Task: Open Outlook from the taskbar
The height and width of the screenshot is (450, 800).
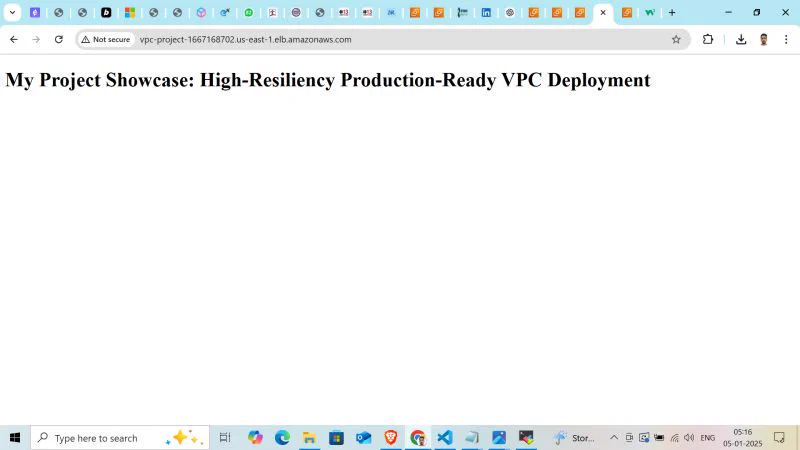Action: (x=363, y=438)
